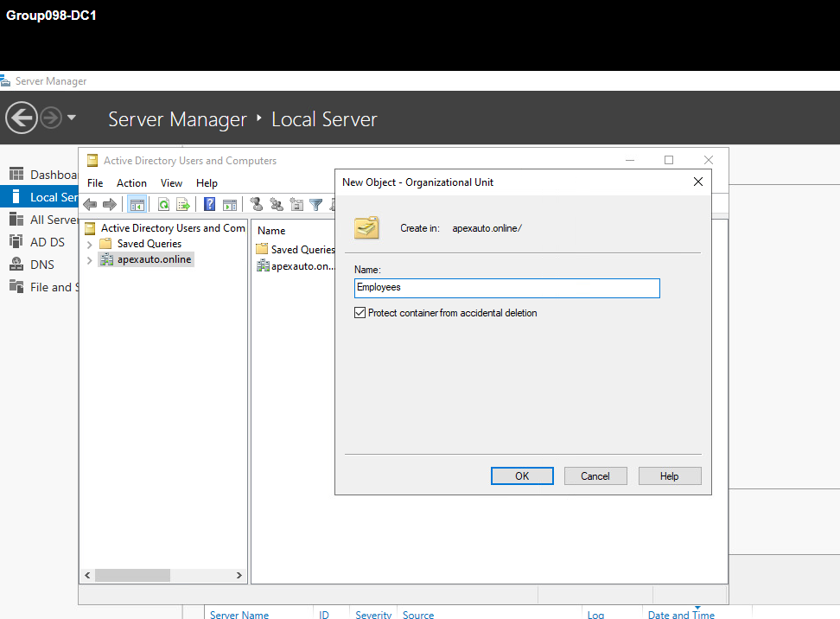
Task: Click the organizational unit icon in the dialog
Action: (367, 227)
